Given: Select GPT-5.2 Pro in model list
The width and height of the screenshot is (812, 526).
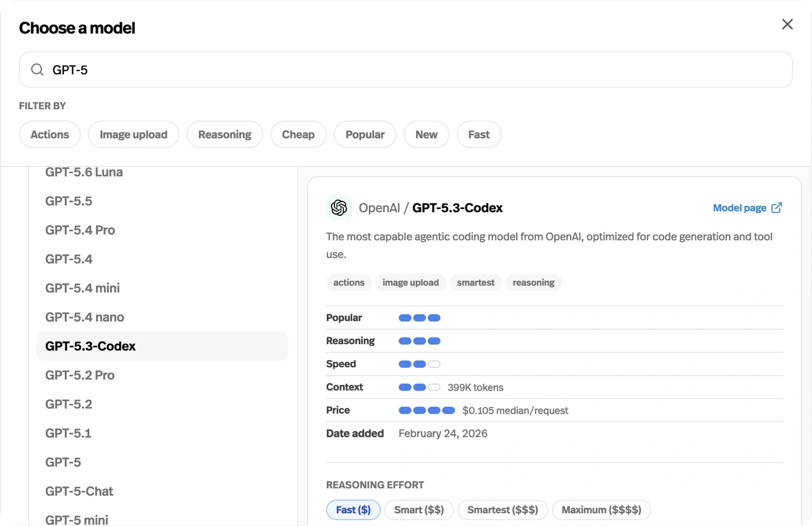Looking at the screenshot, I should point(162,375).
